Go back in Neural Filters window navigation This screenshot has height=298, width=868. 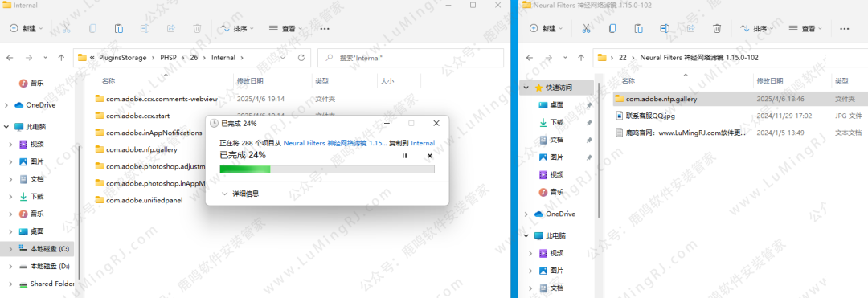(529, 58)
